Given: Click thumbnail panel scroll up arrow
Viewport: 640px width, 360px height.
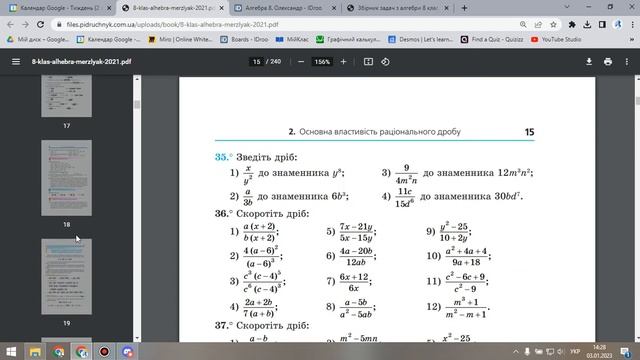Looking at the screenshot, I should point(137,79).
